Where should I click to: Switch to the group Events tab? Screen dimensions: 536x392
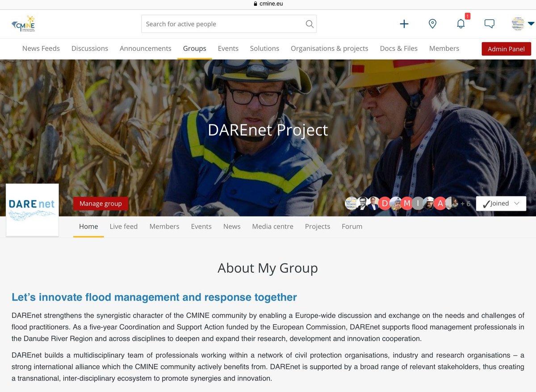(x=201, y=227)
